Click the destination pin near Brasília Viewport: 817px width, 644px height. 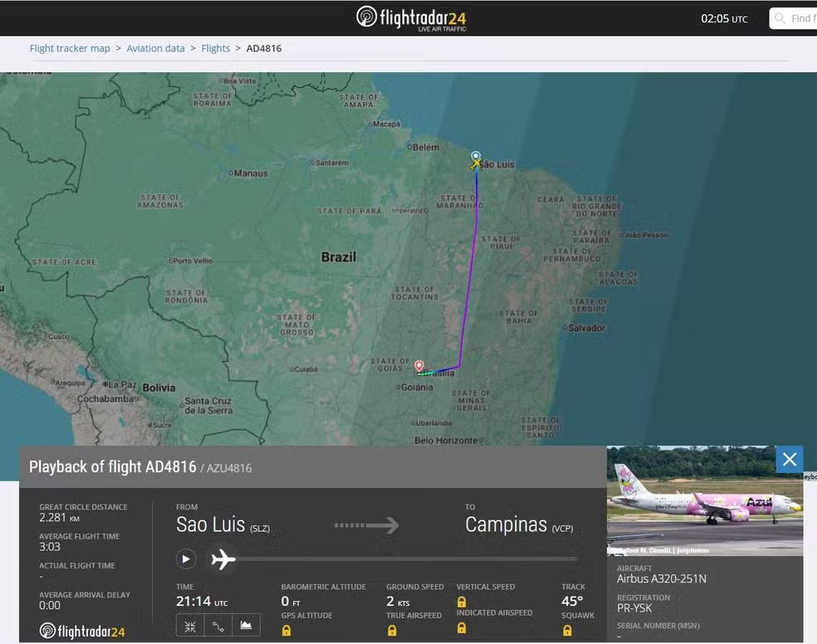[419, 365]
